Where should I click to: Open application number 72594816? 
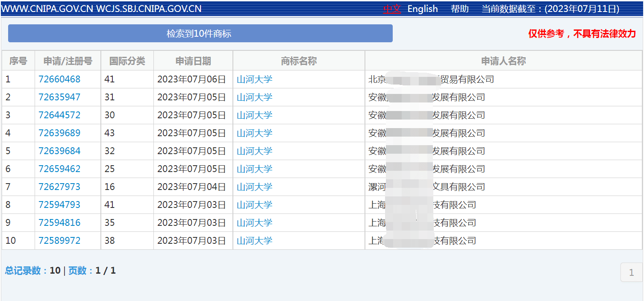coord(59,223)
